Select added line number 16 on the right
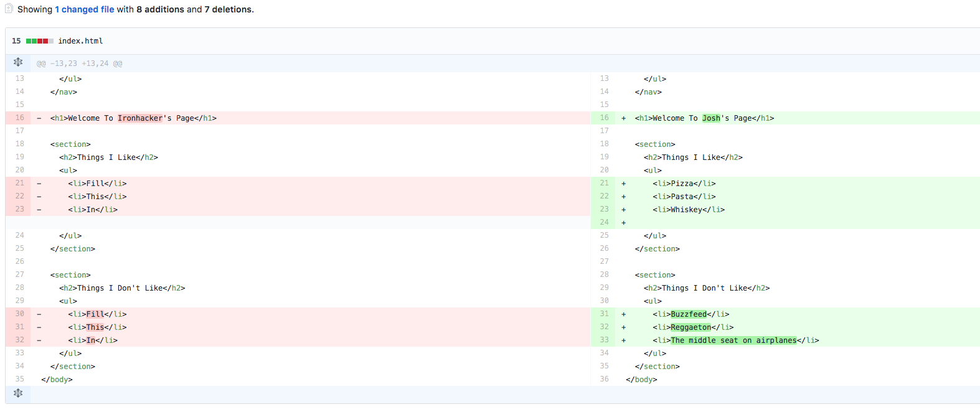The height and width of the screenshot is (412, 980). (x=604, y=118)
